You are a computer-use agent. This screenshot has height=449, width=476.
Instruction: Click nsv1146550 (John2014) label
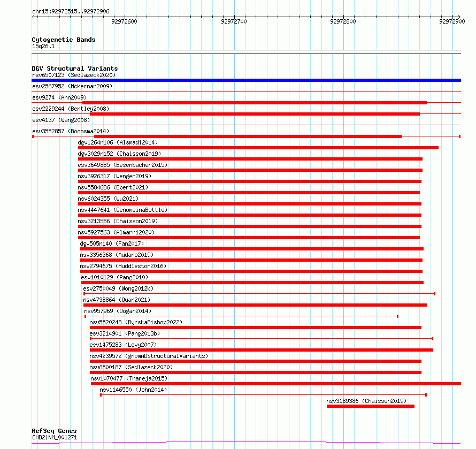point(133,390)
